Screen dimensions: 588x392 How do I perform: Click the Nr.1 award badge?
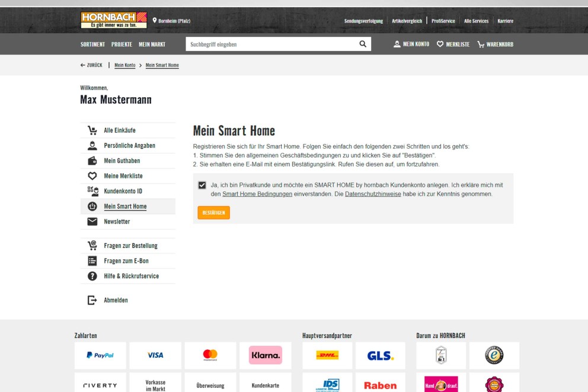click(441, 355)
